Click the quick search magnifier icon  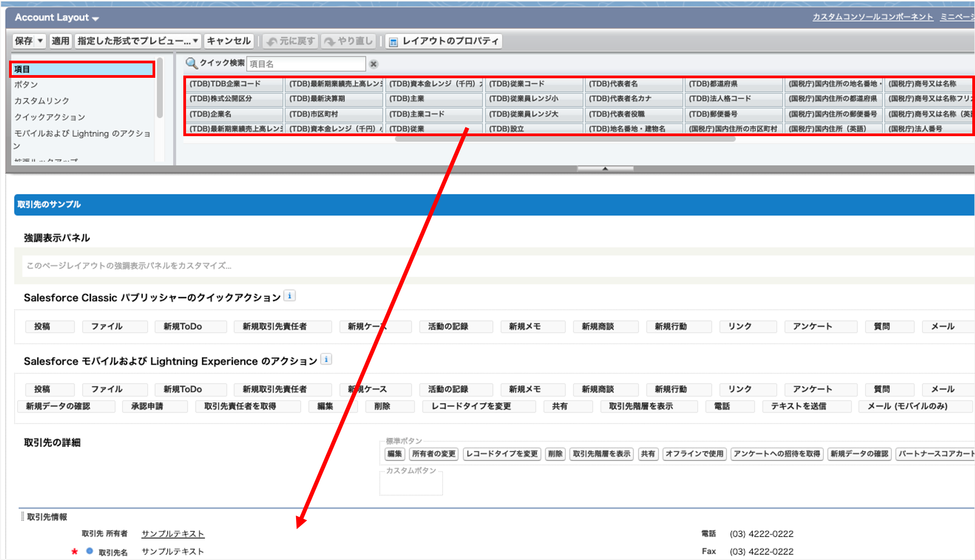[191, 63]
